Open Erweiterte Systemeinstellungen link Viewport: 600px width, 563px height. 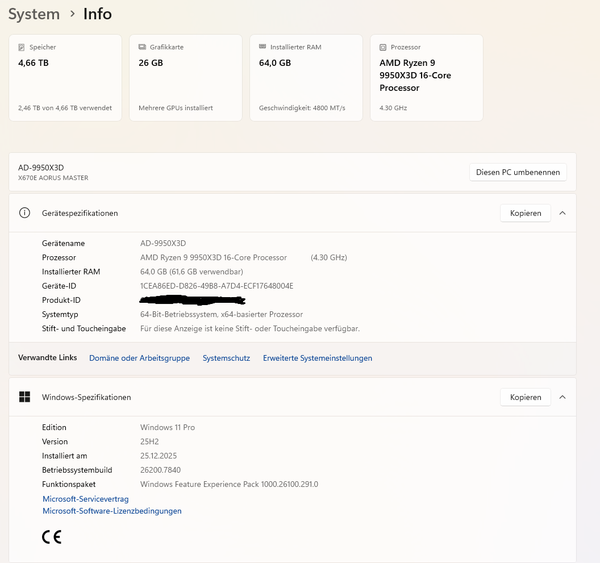(317, 358)
